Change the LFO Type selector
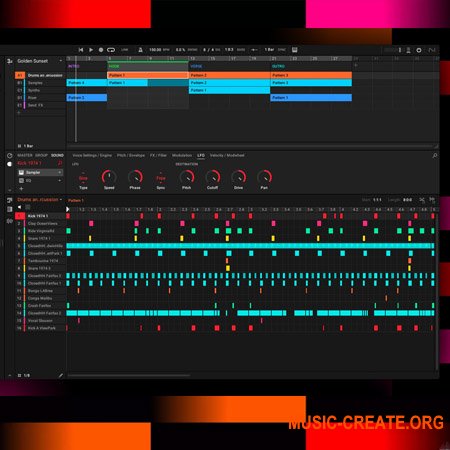The width and height of the screenshot is (450, 450). point(83,178)
